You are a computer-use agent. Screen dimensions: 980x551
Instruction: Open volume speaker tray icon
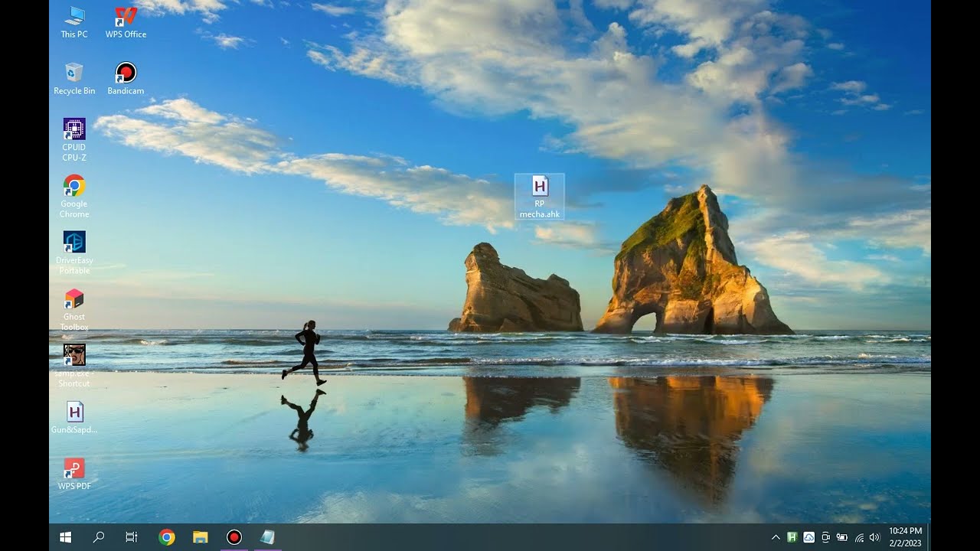(x=875, y=537)
